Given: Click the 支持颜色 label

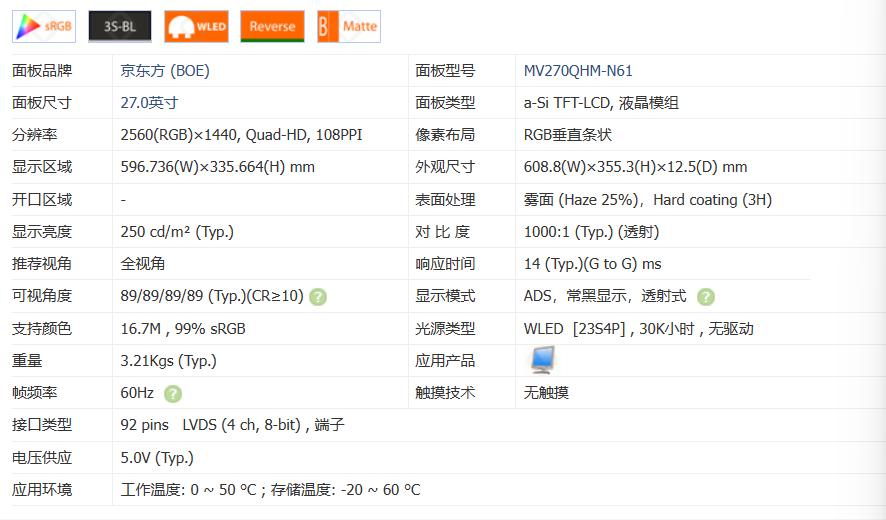Looking at the screenshot, I should [42, 329].
